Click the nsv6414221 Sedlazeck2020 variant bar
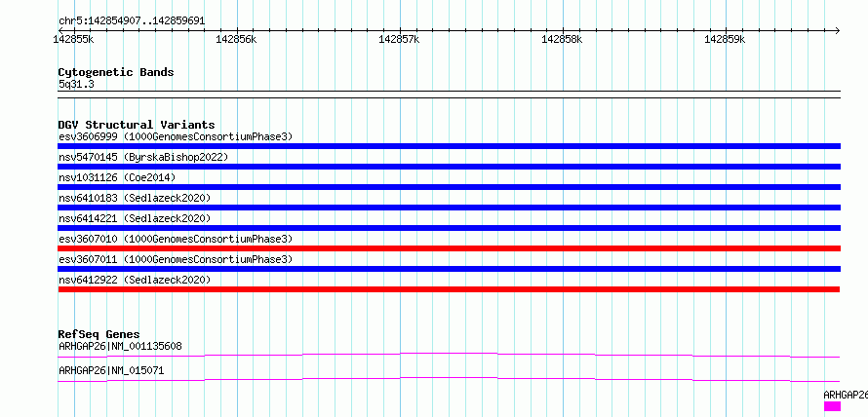The height and width of the screenshot is (417, 868). [x=449, y=228]
